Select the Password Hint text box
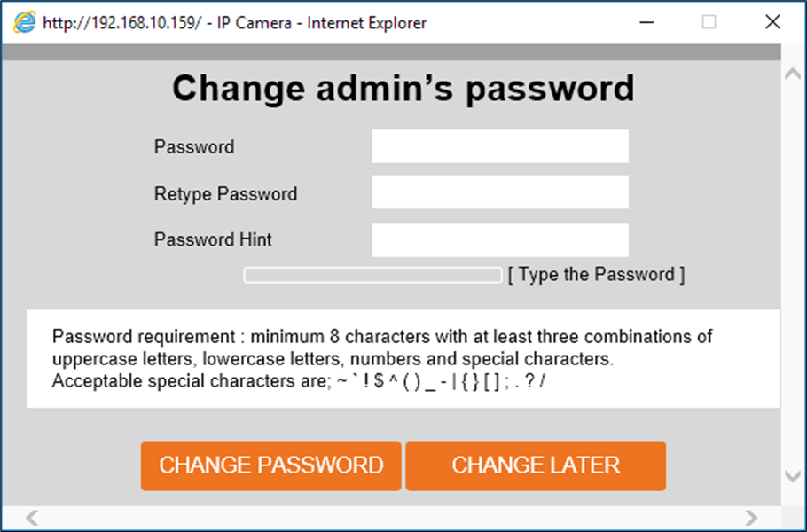 [500, 239]
